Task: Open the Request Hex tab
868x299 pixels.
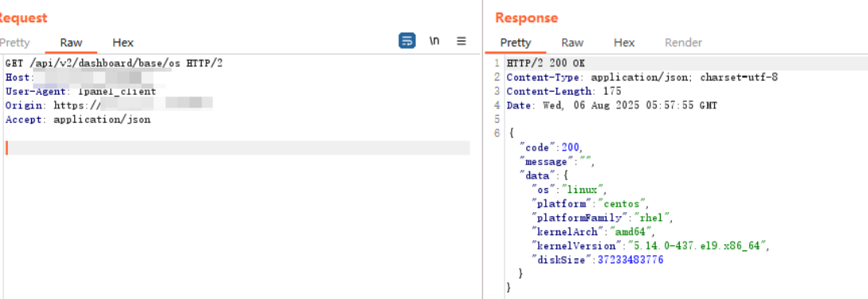Action: click(123, 42)
